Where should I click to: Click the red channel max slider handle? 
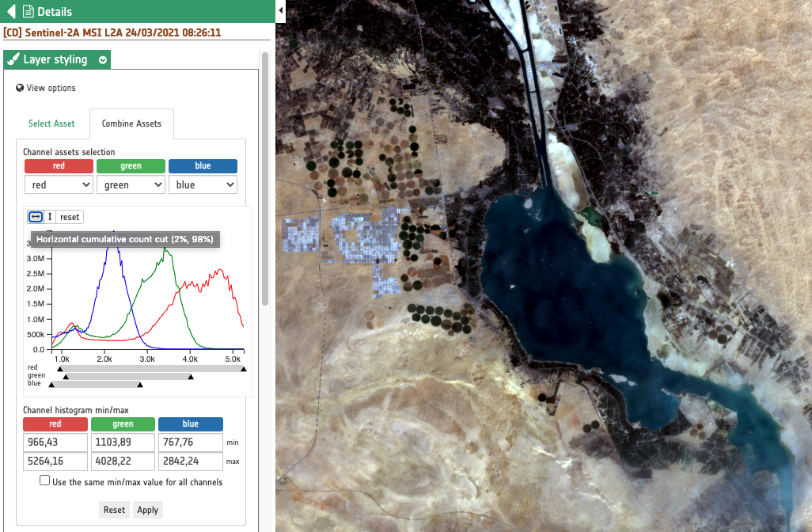coord(244,369)
